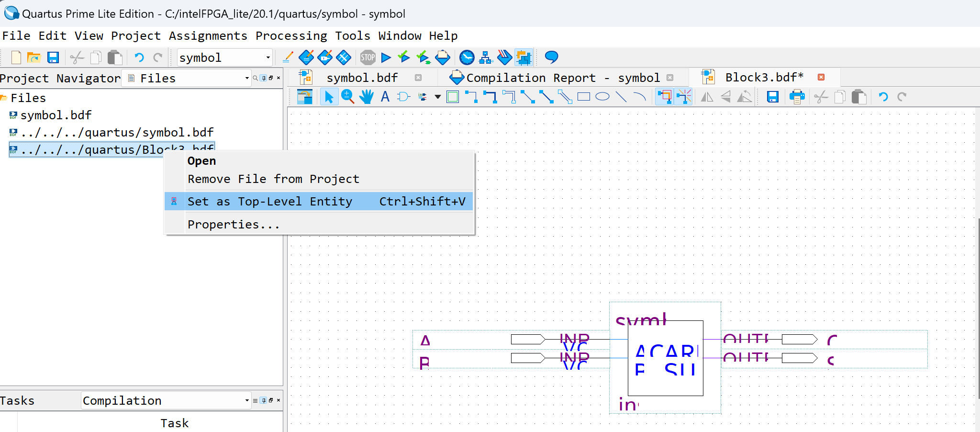This screenshot has width=980, height=432.
Task: Choose the Text tool labeled A
Action: pyautogui.click(x=385, y=97)
